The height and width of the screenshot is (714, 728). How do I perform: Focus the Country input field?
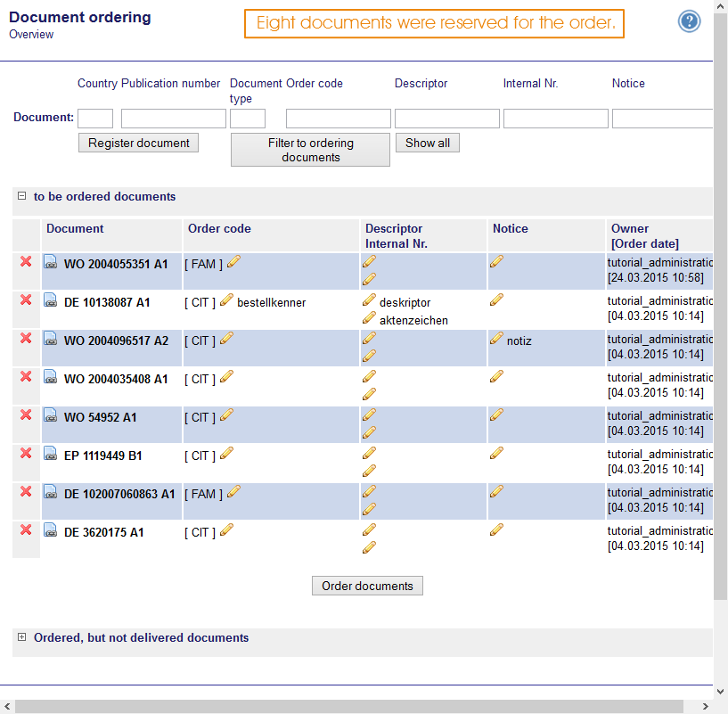tap(95, 119)
